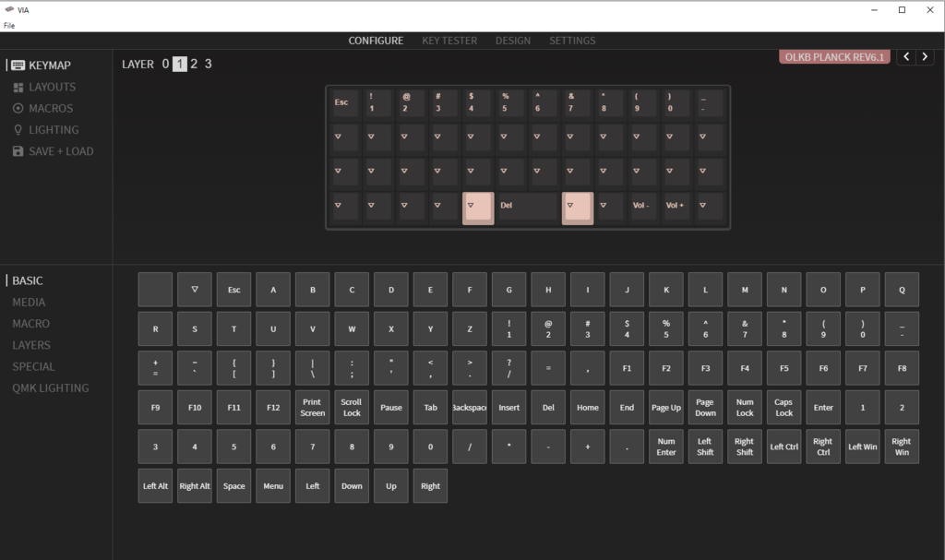Open the Layouts section
This screenshot has width=945, height=560.
44,87
